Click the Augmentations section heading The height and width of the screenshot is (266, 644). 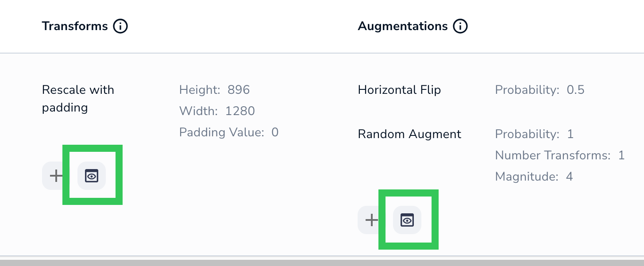click(x=402, y=26)
